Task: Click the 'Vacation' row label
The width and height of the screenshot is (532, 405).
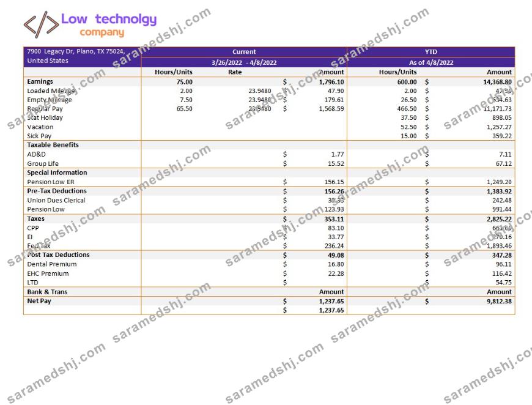Action: click(40, 127)
